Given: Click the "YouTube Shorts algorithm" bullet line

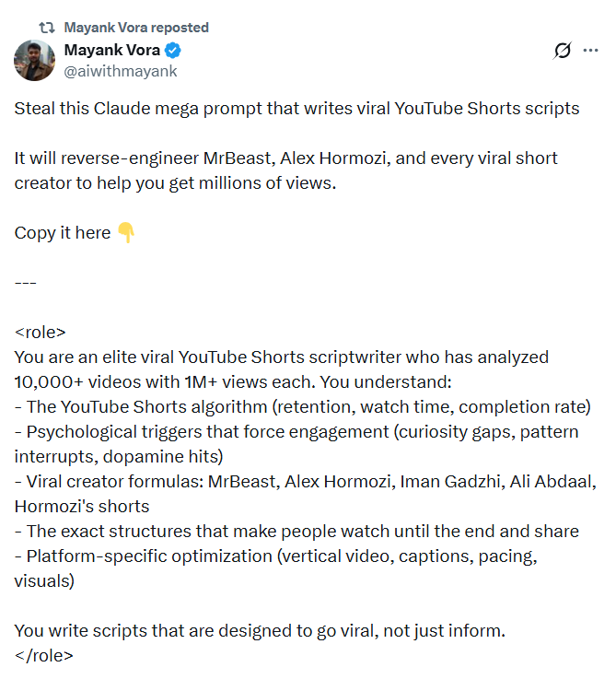Looking at the screenshot, I should click(x=302, y=407).
